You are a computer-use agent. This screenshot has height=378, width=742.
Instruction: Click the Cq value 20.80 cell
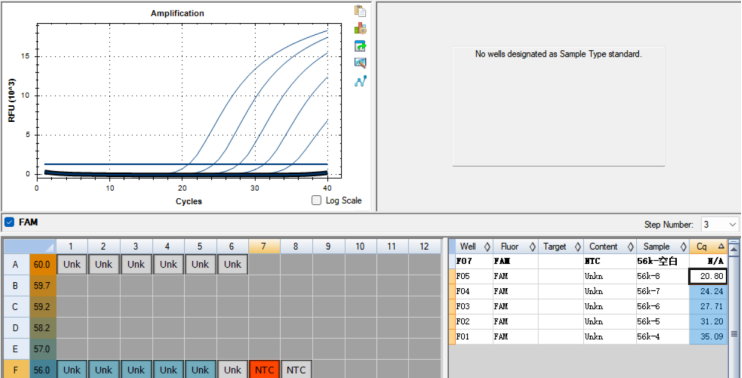pyautogui.click(x=708, y=276)
